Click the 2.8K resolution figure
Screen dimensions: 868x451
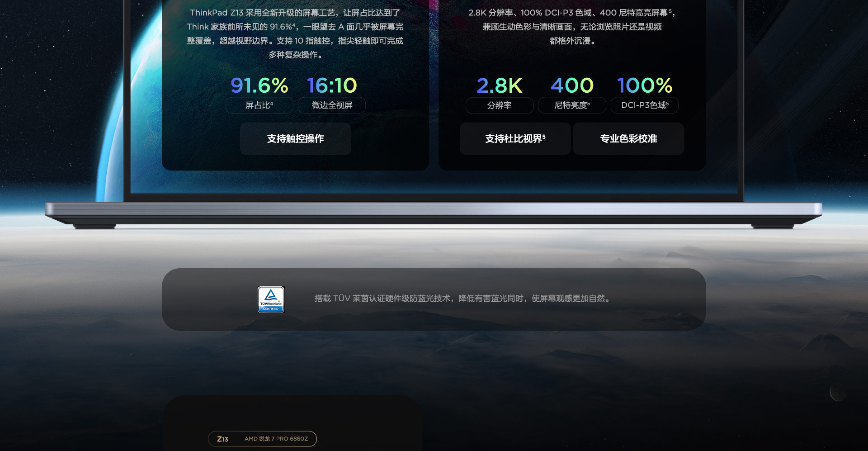500,85
